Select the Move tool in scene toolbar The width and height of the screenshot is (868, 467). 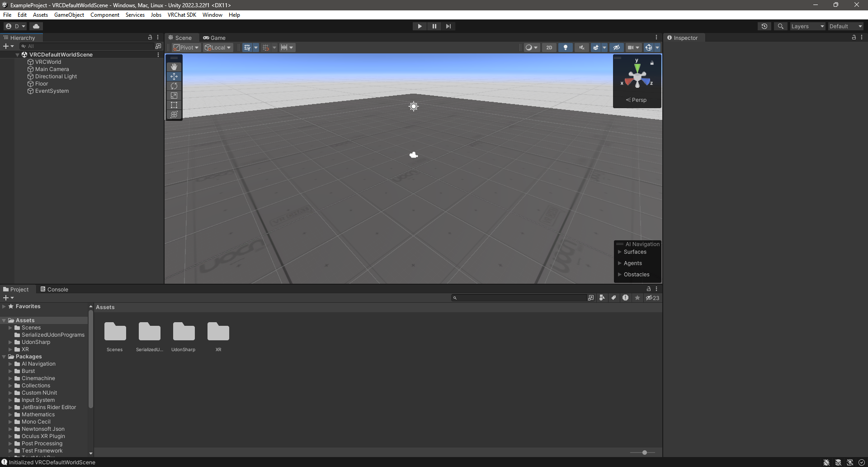pos(174,76)
